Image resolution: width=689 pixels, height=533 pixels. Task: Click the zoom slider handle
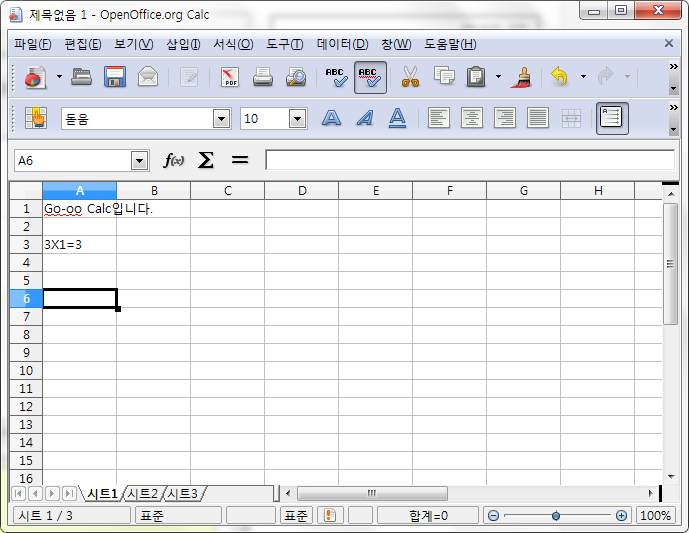556,515
